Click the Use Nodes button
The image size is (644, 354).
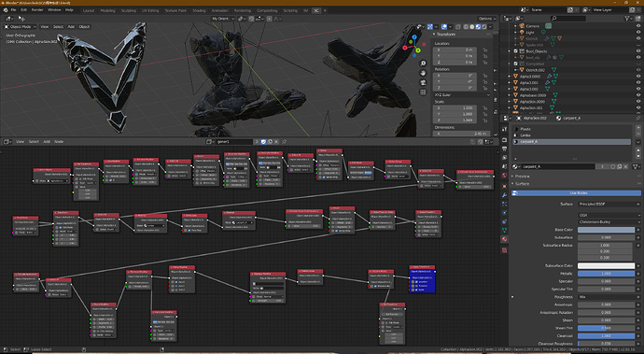pos(576,192)
